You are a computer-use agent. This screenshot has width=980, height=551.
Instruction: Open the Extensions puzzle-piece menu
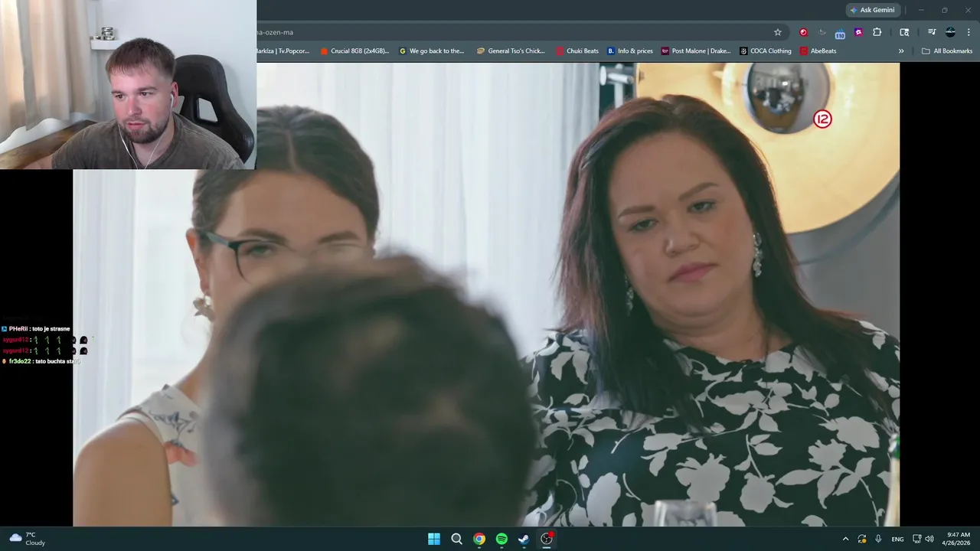click(x=877, y=32)
